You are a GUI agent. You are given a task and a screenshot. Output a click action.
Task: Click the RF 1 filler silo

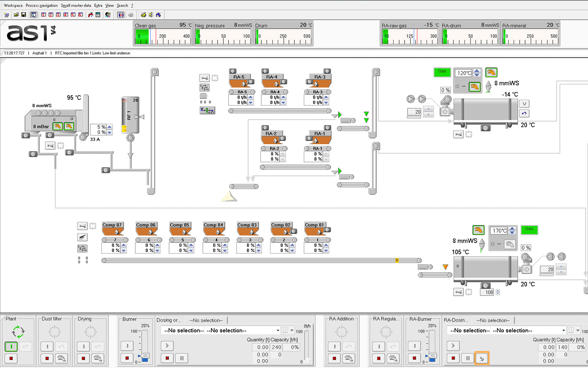(x=130, y=115)
